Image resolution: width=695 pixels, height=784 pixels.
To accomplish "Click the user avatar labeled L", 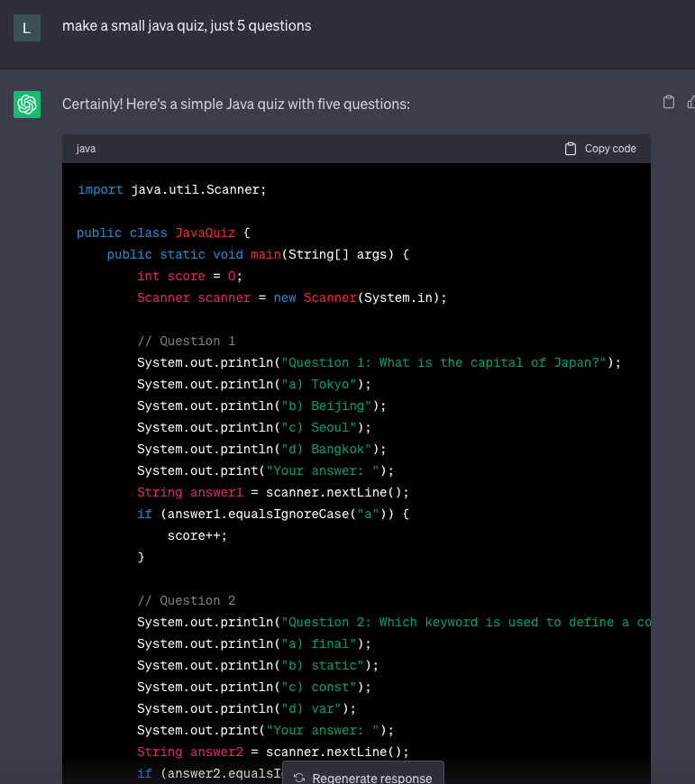I will tap(27, 28).
